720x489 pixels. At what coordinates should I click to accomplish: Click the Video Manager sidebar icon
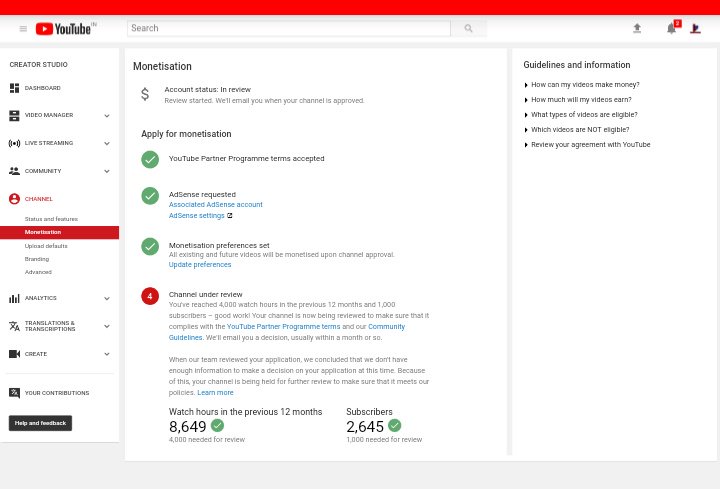pos(14,115)
